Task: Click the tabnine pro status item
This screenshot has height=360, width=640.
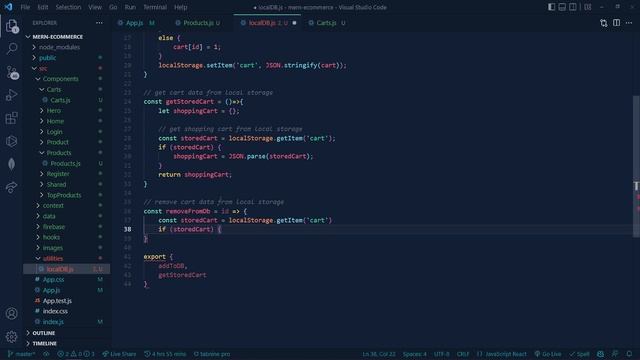Action: [212, 354]
